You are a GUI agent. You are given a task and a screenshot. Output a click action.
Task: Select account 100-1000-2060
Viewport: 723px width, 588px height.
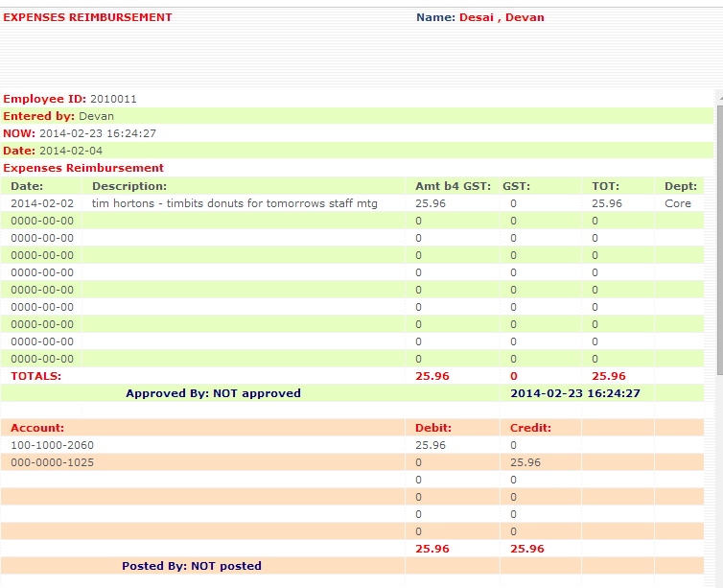coord(53,445)
